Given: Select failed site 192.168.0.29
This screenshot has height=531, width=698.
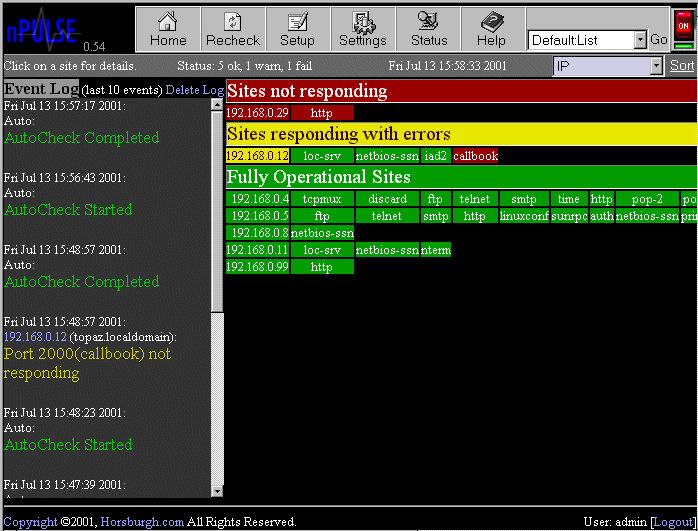Looking at the screenshot, I should 257,113.
